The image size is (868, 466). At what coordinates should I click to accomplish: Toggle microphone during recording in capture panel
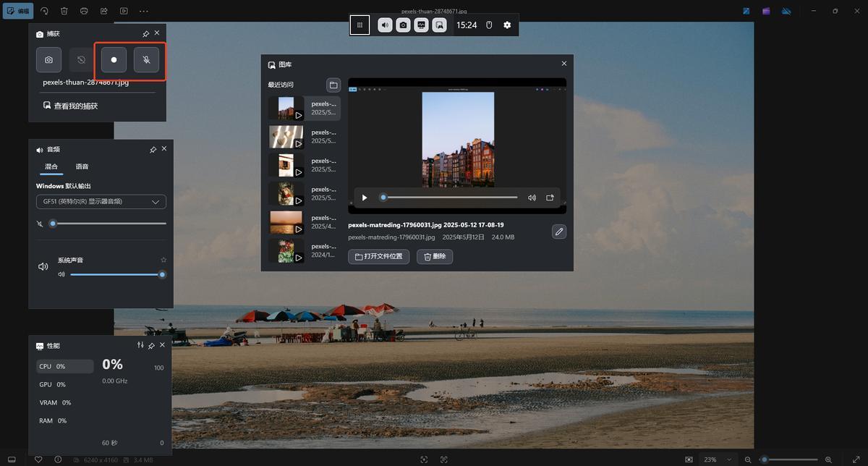click(146, 60)
